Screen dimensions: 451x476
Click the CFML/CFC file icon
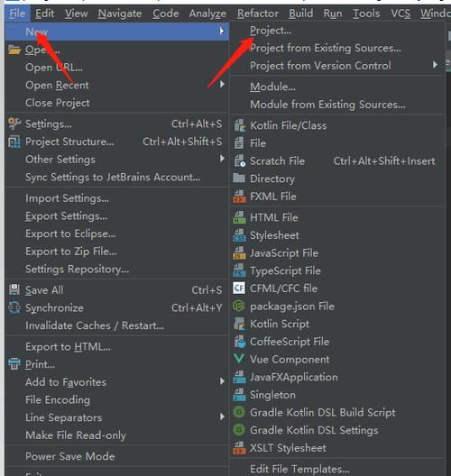239,288
